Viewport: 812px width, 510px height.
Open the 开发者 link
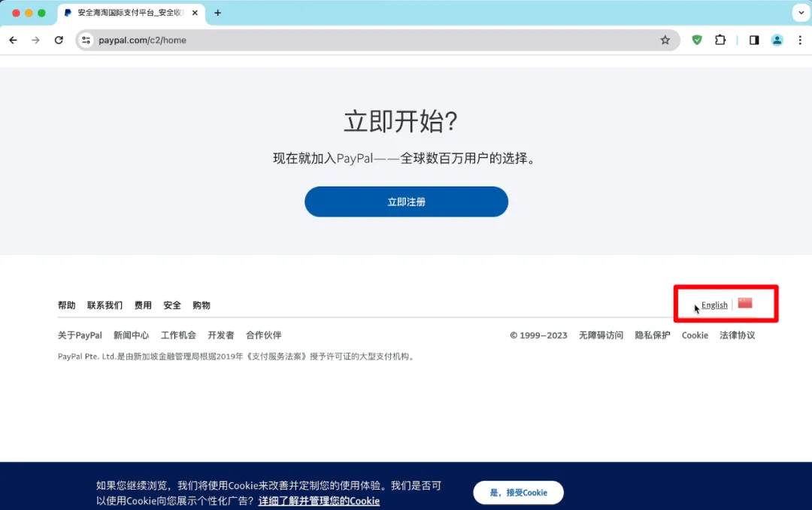tap(221, 335)
